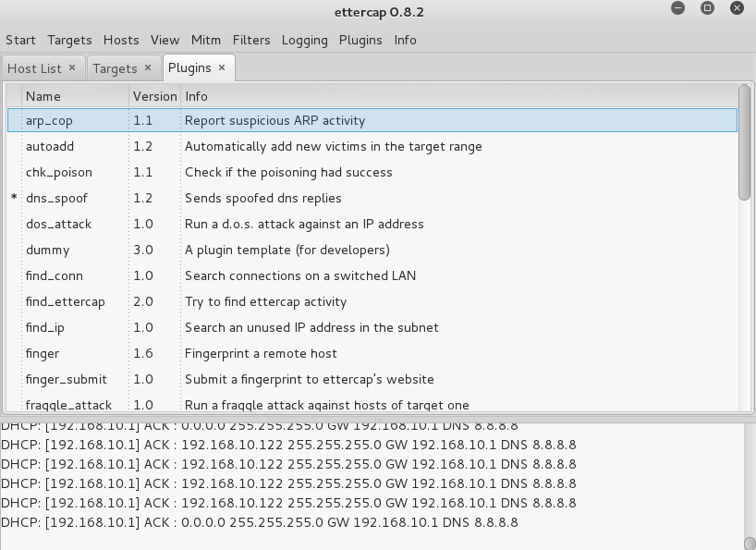The width and height of the screenshot is (756, 550).
Task: Click version 1.2 in the autoadd row
Action: pyautogui.click(x=143, y=147)
